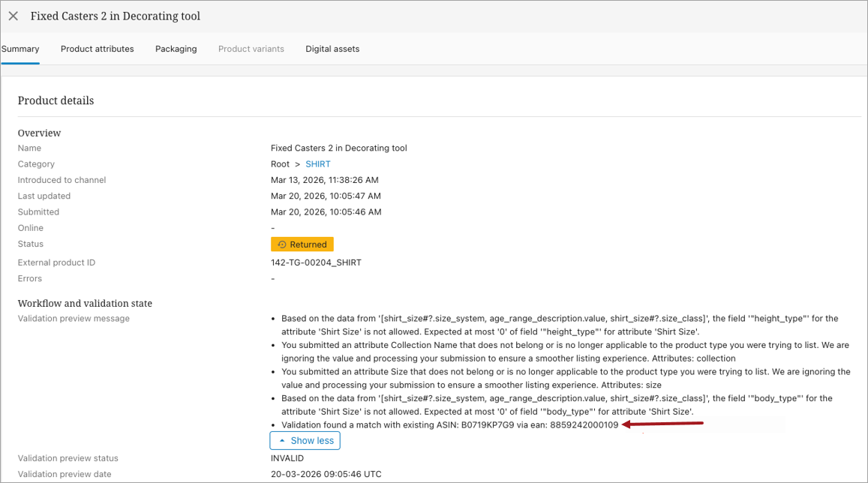The height and width of the screenshot is (483, 868).
Task: Click the Workflow and validation state heading
Action: coord(85,304)
